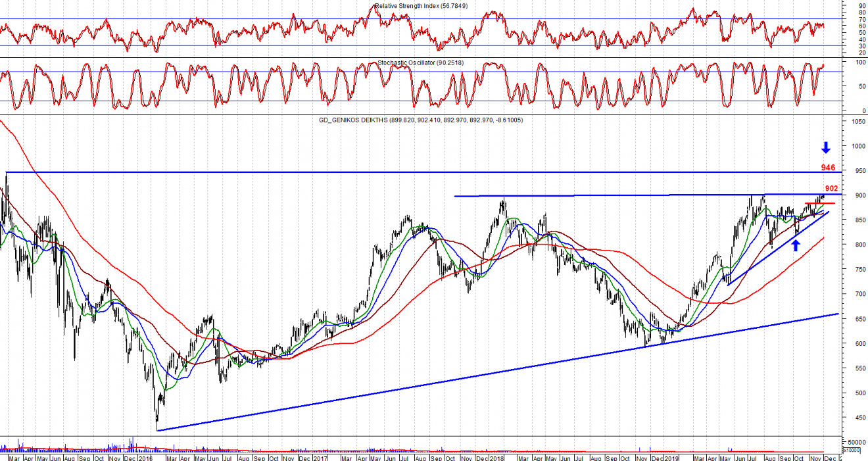This screenshot has width=868, height=461.
Task: Select the 2017 year marker on the time axis
Action: point(320,458)
